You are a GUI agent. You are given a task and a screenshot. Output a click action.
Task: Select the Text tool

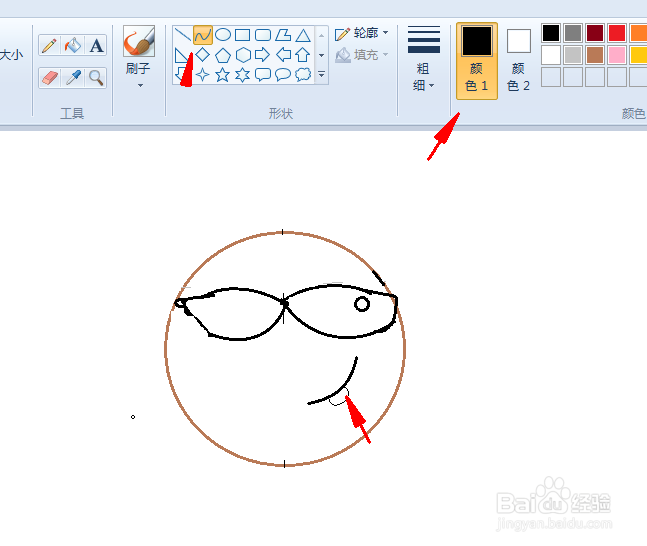tap(96, 45)
